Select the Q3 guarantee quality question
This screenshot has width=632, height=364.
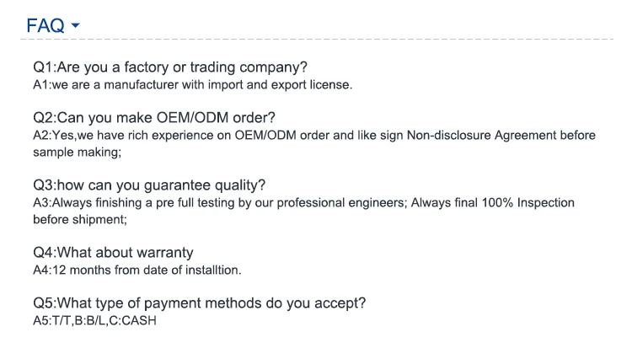point(147,185)
